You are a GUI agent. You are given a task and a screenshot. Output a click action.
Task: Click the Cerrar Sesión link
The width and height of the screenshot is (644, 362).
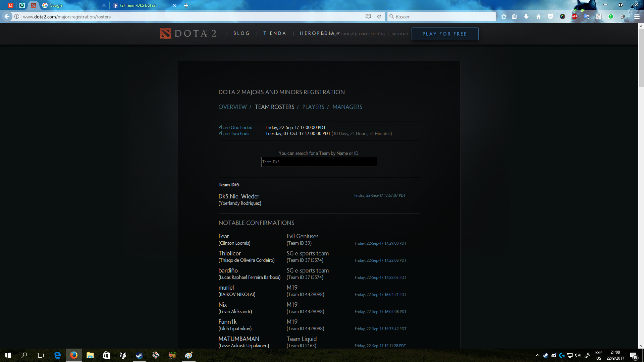point(370,34)
